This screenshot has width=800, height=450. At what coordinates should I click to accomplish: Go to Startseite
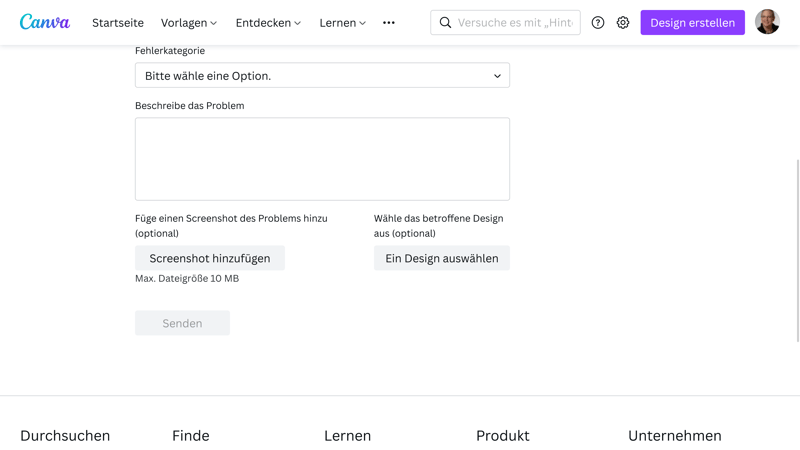pyautogui.click(x=118, y=22)
